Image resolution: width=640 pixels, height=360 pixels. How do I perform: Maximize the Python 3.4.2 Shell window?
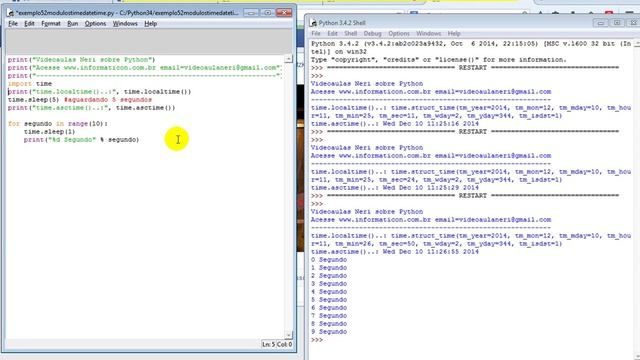coord(617,23)
